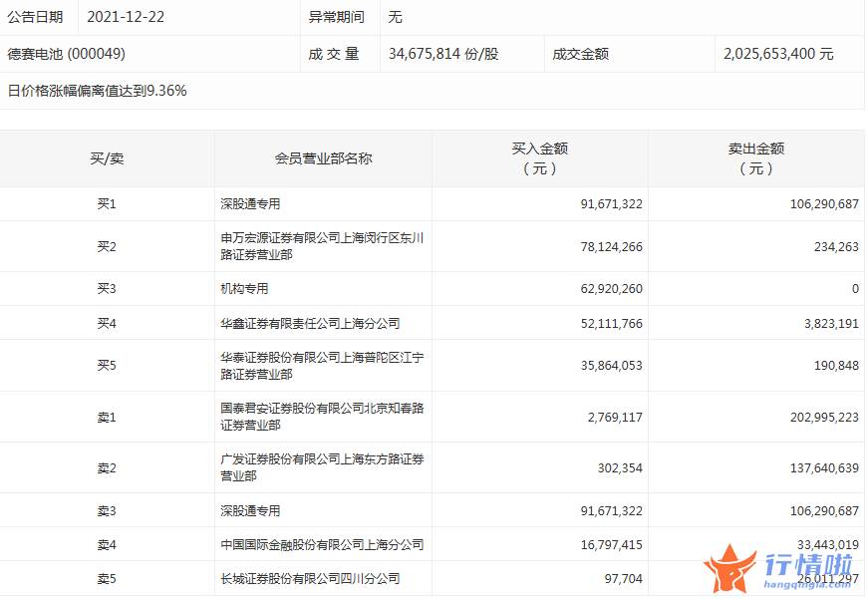Click the 卖出金额（元）column header
868x599 pixels.
tap(756, 158)
